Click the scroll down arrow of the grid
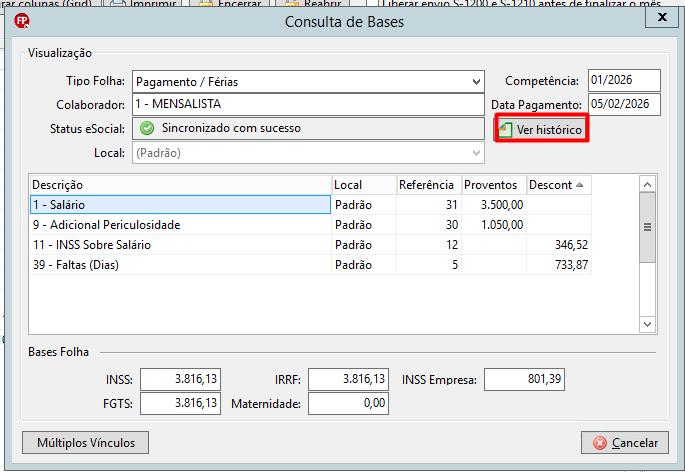Image resolution: width=685 pixels, height=472 pixels. (647, 324)
